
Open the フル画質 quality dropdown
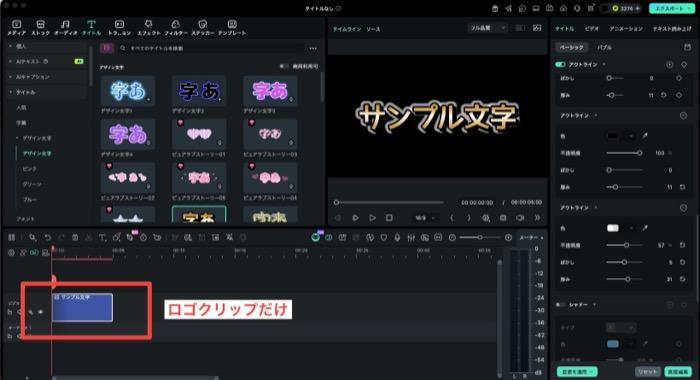[x=487, y=28]
